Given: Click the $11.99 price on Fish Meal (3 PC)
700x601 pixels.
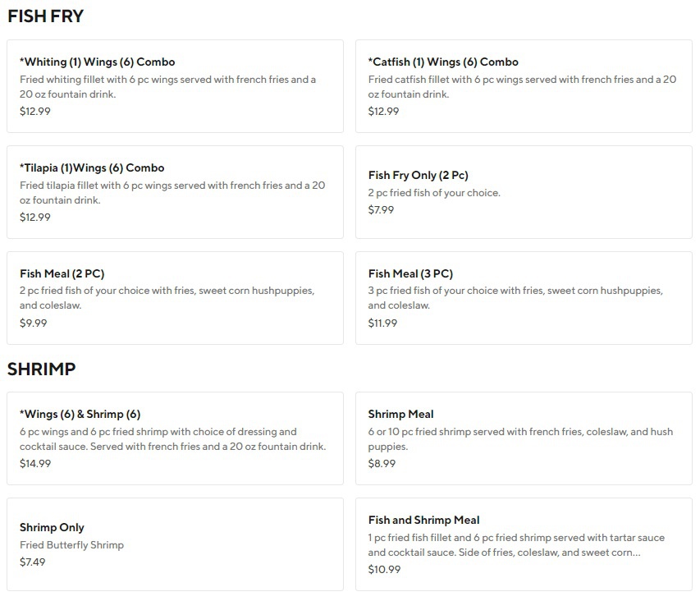Looking at the screenshot, I should pos(382,323).
